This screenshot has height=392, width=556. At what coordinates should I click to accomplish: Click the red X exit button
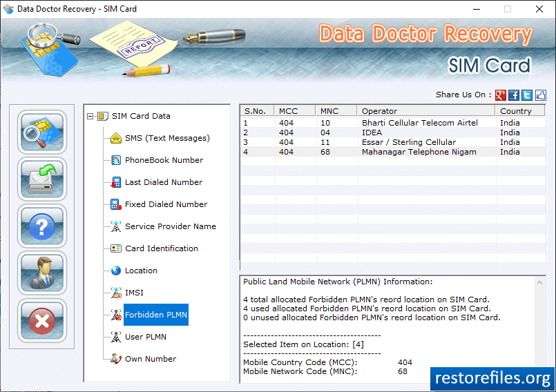click(42, 320)
